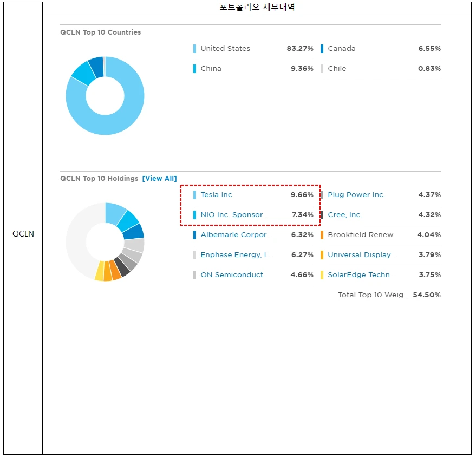The width and height of the screenshot is (476, 458).
Task: Click the SolarEdge 3.75% weight value
Action: coord(430,274)
